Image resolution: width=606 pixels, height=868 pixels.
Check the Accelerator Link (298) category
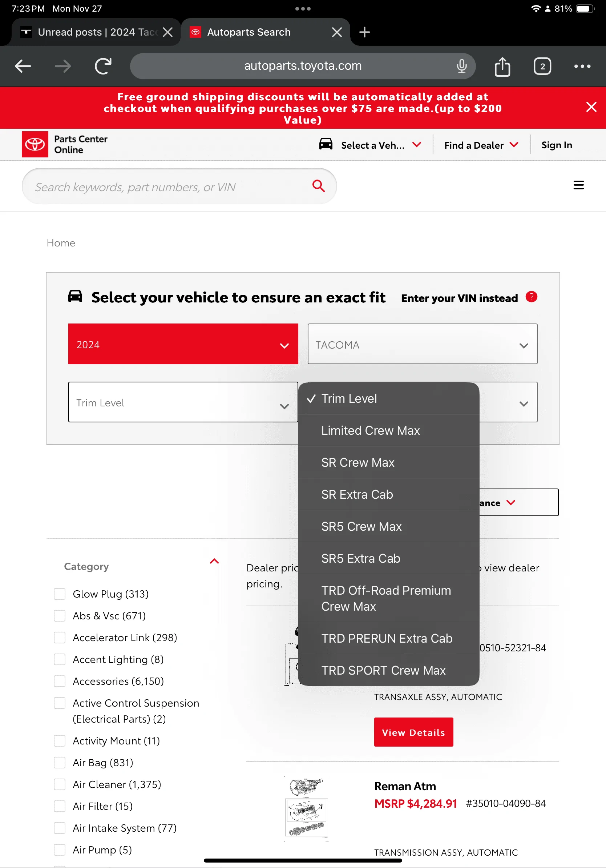click(60, 638)
